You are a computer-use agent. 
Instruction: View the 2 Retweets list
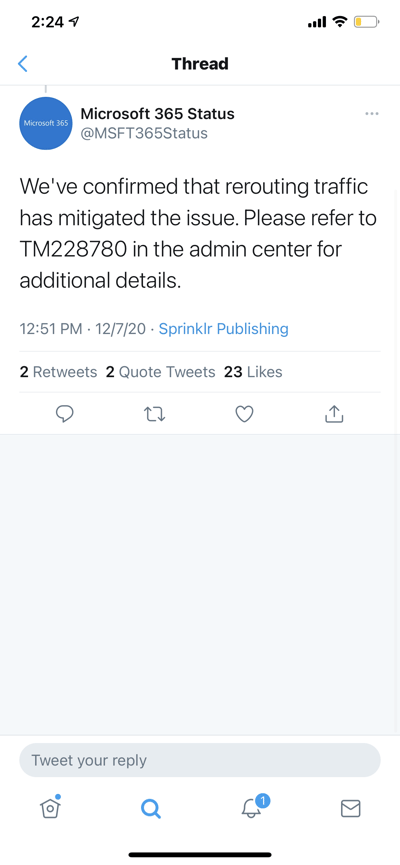58,372
